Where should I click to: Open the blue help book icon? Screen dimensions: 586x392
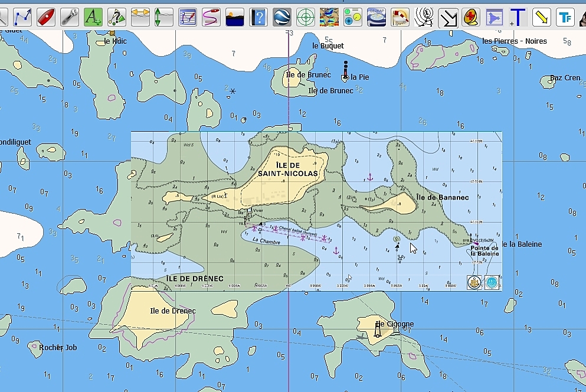[258, 17]
